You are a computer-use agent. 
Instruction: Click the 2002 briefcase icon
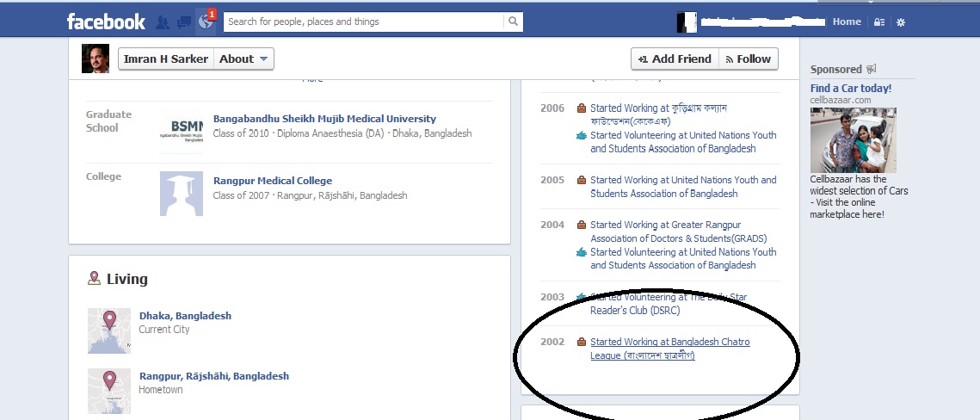pyautogui.click(x=582, y=342)
